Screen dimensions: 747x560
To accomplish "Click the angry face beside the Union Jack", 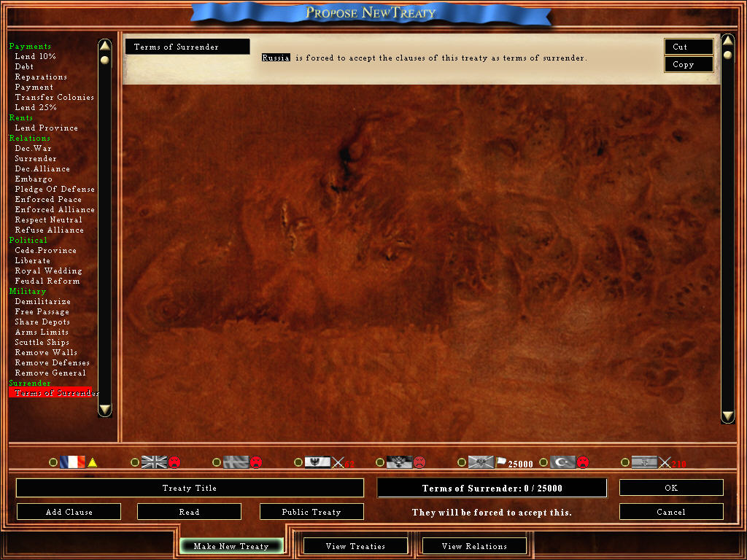I will (174, 462).
